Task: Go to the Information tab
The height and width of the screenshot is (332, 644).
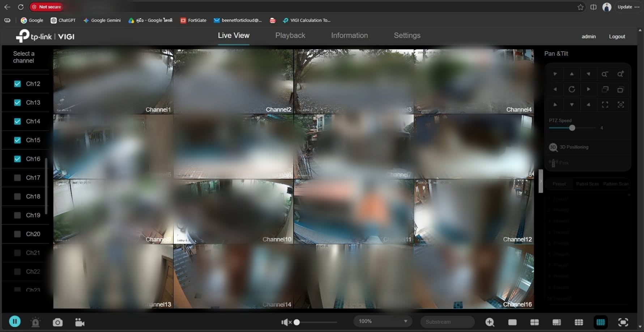Action: pyautogui.click(x=349, y=35)
